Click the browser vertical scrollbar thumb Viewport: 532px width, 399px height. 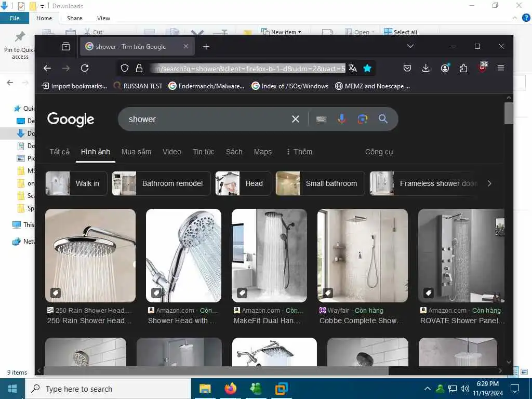tap(509, 113)
